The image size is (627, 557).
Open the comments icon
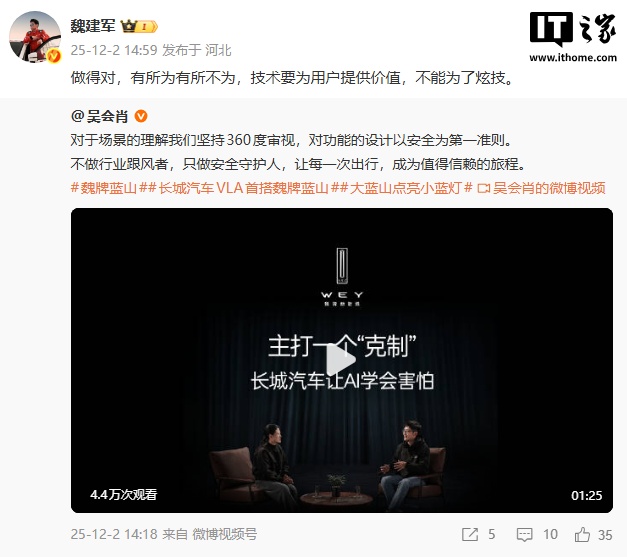point(524,534)
